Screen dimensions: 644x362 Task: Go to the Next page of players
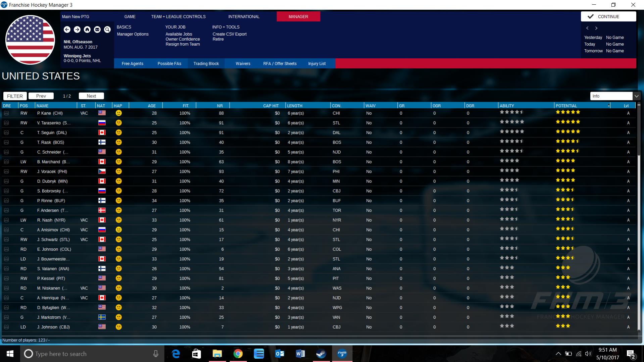point(91,96)
